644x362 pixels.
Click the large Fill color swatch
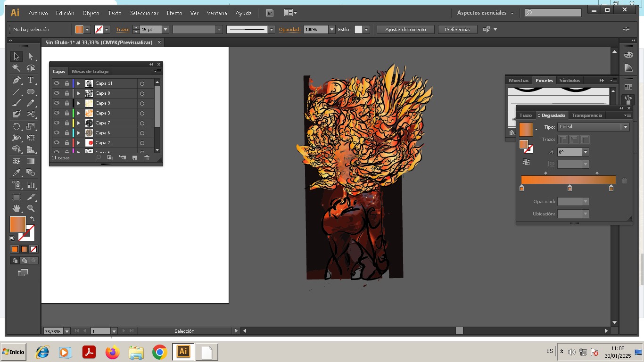(x=18, y=224)
